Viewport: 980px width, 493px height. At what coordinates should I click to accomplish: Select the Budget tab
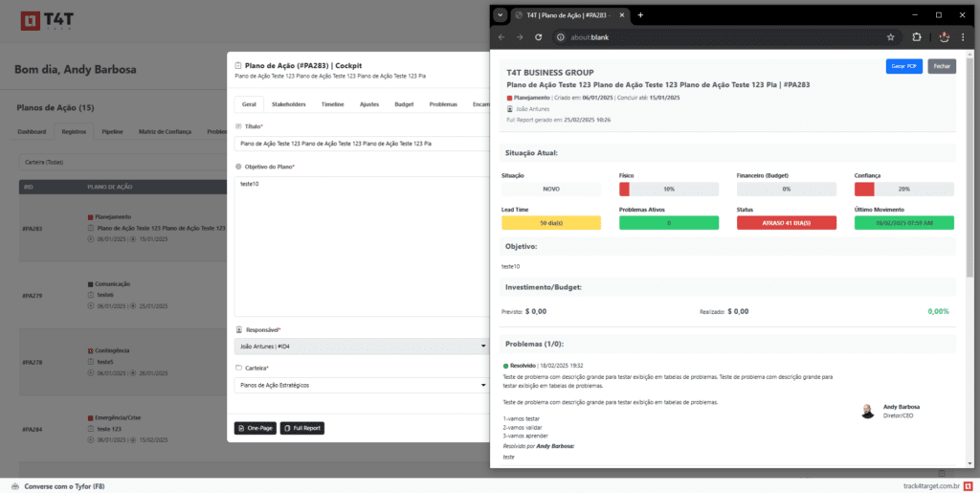[x=404, y=103]
